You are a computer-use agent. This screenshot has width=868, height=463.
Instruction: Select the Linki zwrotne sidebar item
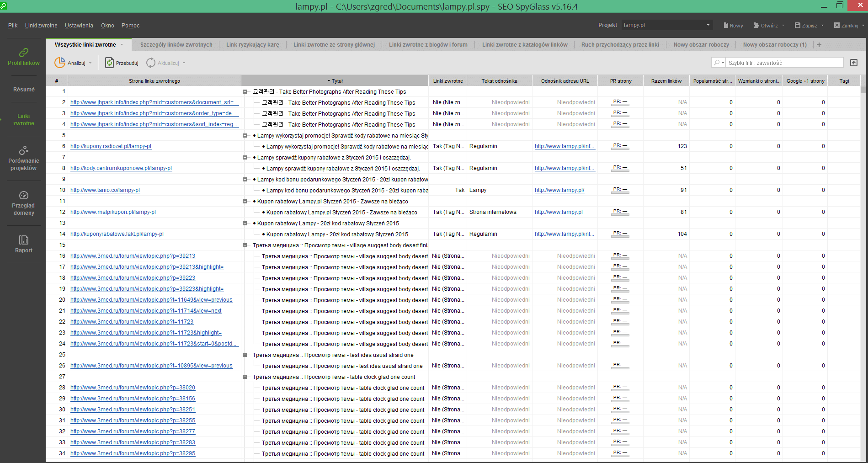(24, 120)
